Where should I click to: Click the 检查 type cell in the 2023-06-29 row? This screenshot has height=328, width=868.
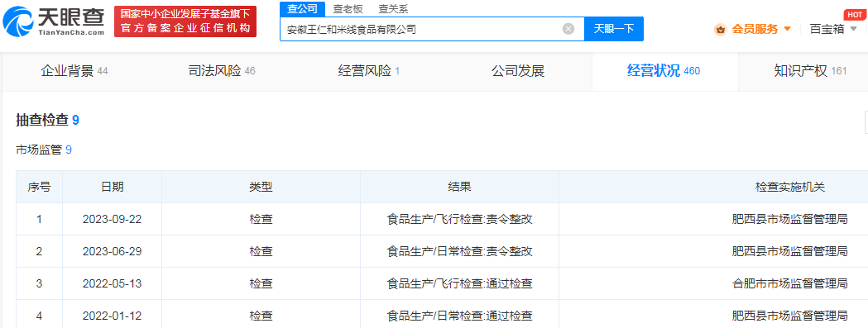tap(261, 251)
